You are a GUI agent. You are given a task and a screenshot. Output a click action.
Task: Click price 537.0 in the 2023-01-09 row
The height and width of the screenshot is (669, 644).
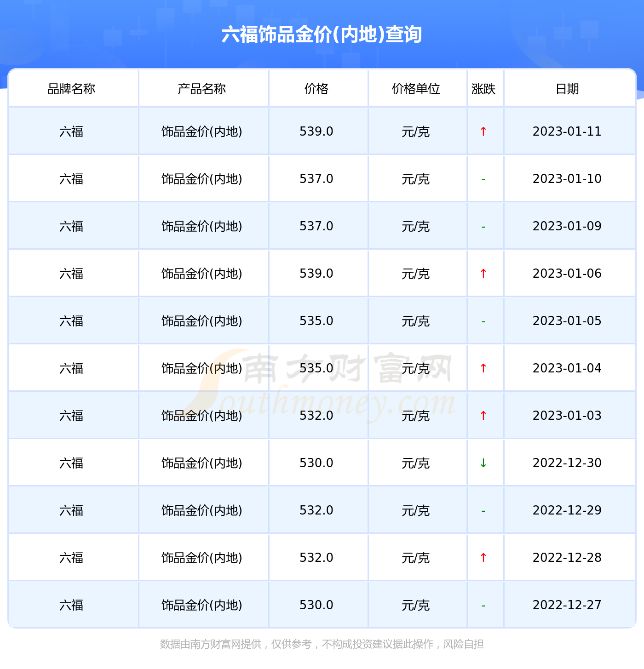coord(316,226)
